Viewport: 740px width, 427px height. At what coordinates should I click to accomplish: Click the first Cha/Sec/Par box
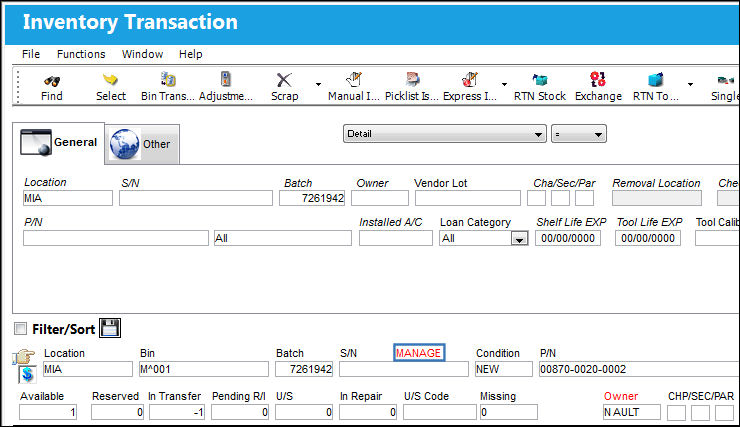pos(537,198)
